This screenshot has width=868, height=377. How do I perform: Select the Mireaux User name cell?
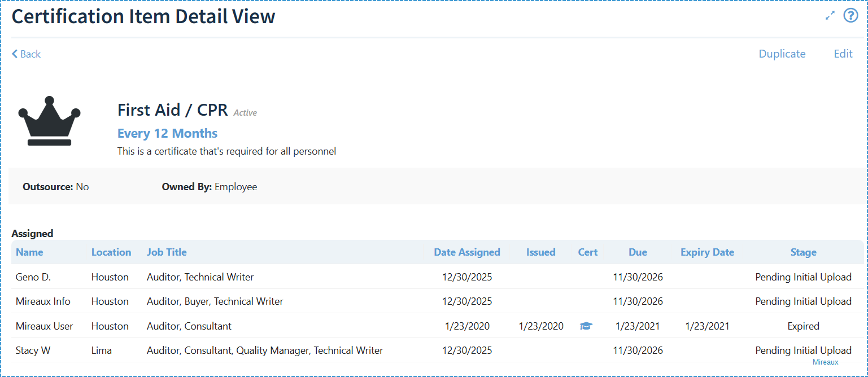tap(44, 326)
